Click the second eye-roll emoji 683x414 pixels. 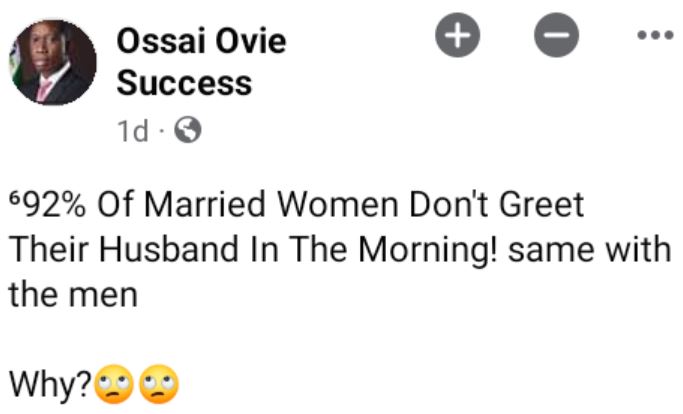click(158, 383)
